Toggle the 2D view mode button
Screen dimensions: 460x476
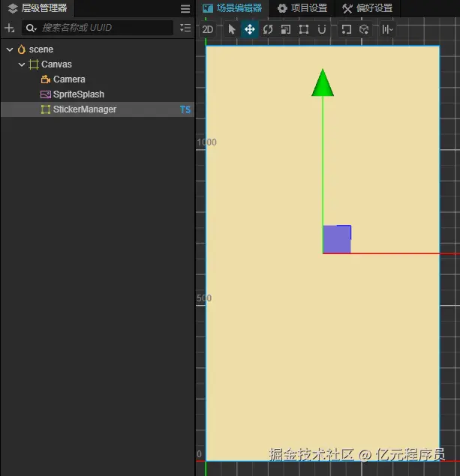point(208,29)
